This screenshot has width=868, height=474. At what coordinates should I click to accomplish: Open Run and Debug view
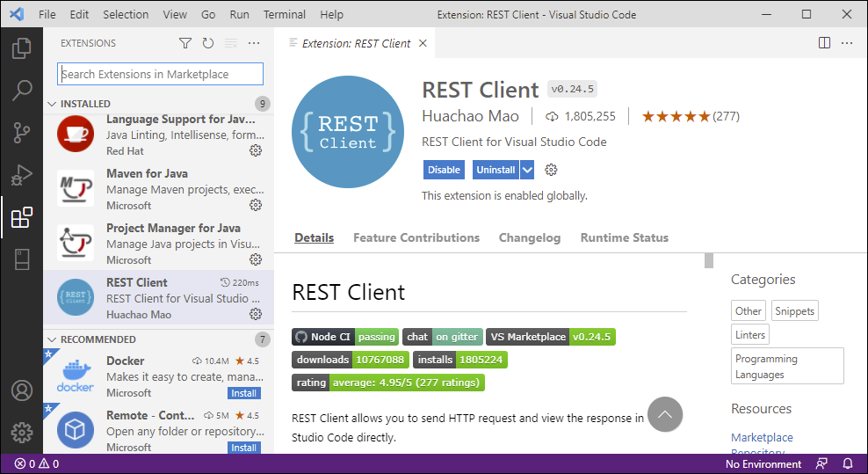pyautogui.click(x=22, y=175)
